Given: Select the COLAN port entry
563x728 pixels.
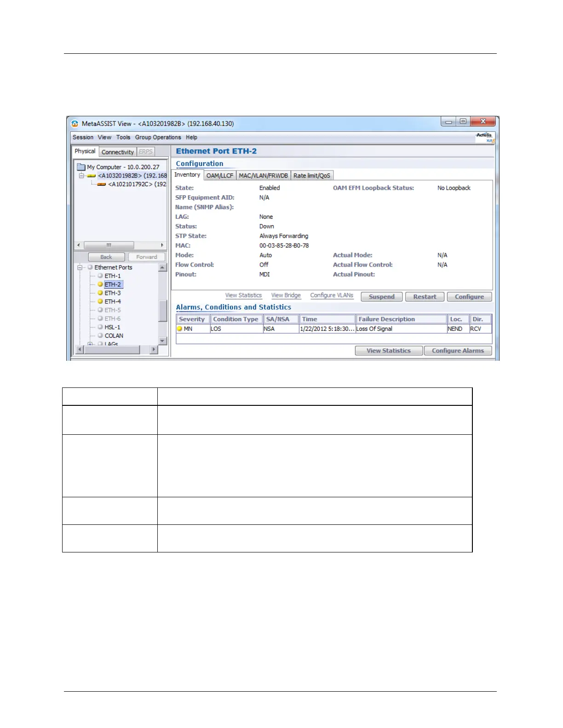Looking at the screenshot, I should [x=114, y=336].
